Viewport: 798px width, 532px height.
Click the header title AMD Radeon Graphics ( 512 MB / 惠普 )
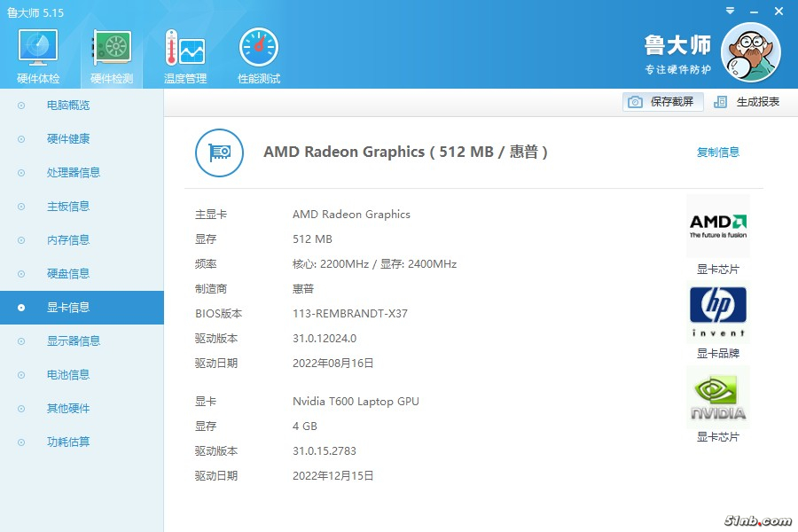(x=405, y=152)
